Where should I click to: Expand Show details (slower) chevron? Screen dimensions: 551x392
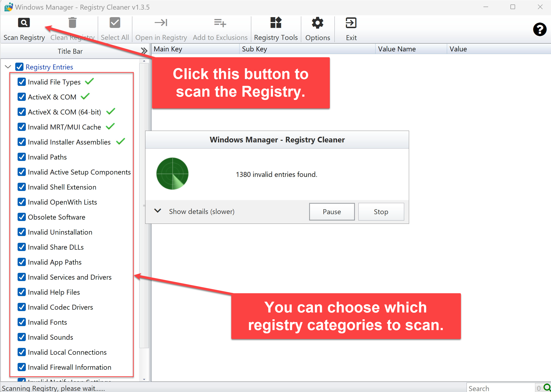(158, 211)
